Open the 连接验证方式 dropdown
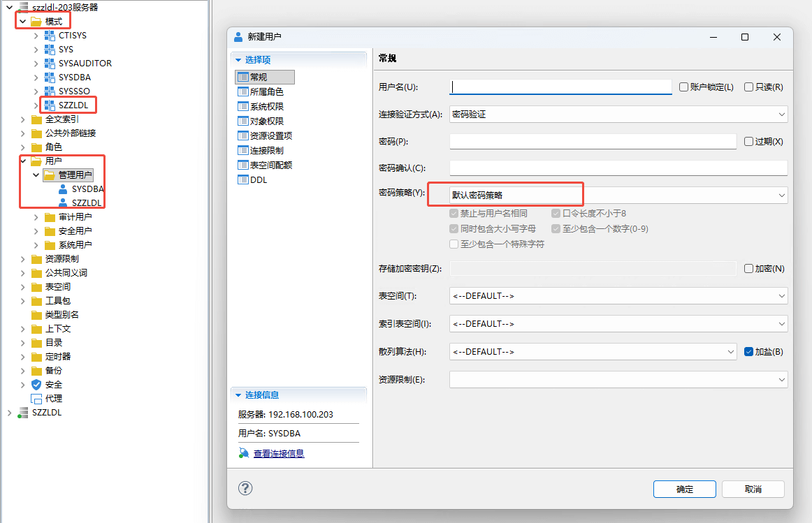Image resolution: width=812 pixels, height=523 pixels. tap(781, 115)
